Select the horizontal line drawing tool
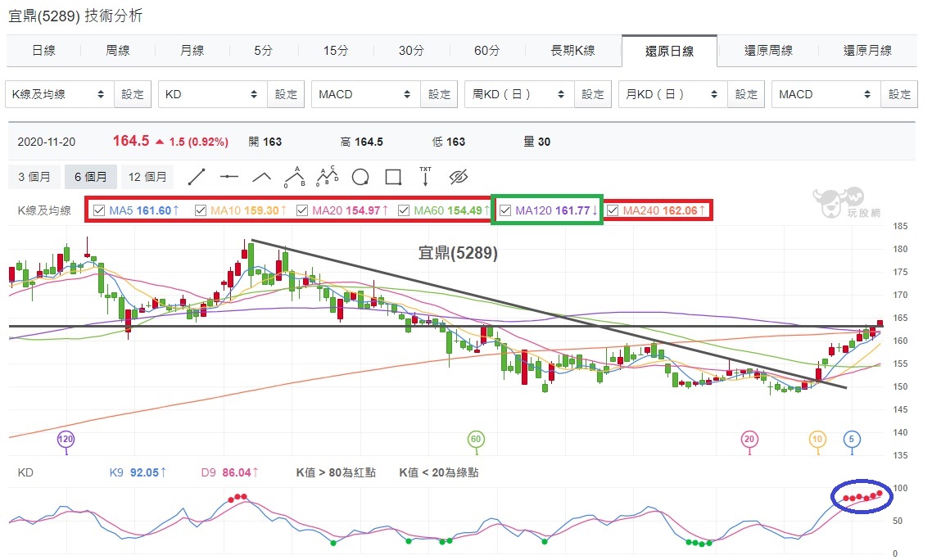The height and width of the screenshot is (560, 932). pos(228,177)
